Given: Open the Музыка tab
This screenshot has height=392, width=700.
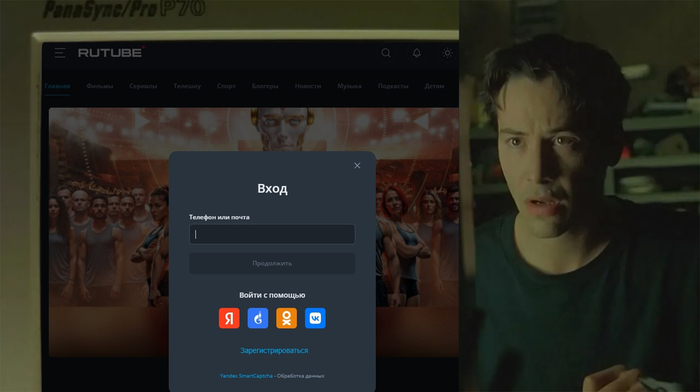Looking at the screenshot, I should (x=350, y=86).
